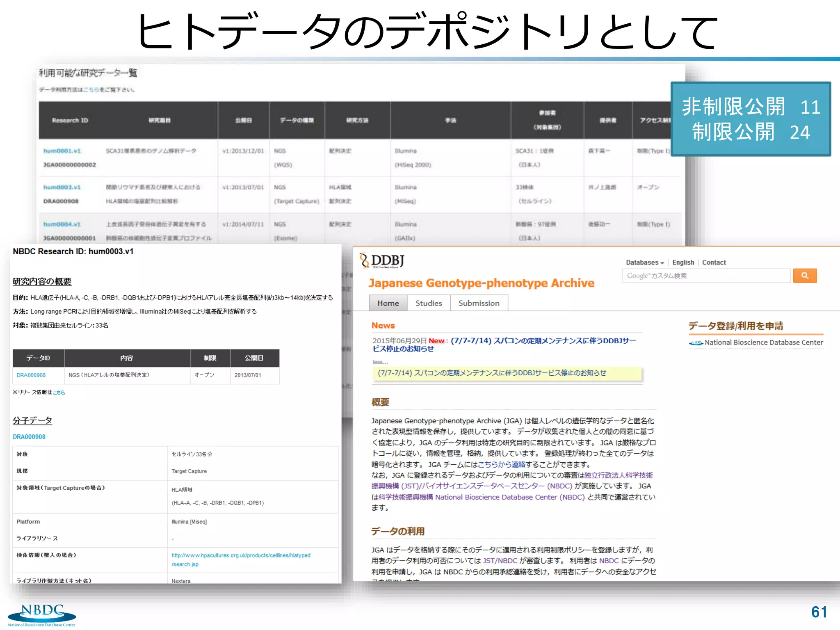The height and width of the screenshot is (630, 840).
Task: Open hum0001.v1 research ID link
Action: [62, 151]
